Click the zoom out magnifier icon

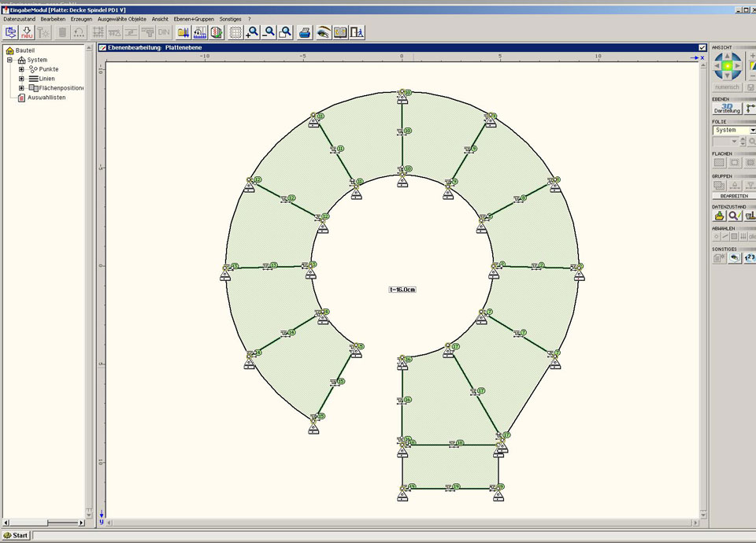tap(269, 32)
